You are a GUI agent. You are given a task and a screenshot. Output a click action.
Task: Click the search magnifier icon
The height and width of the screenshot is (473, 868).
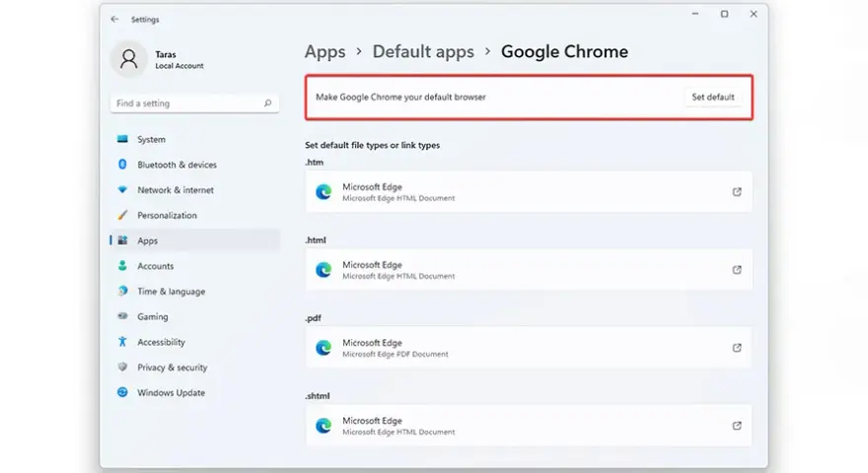[267, 102]
